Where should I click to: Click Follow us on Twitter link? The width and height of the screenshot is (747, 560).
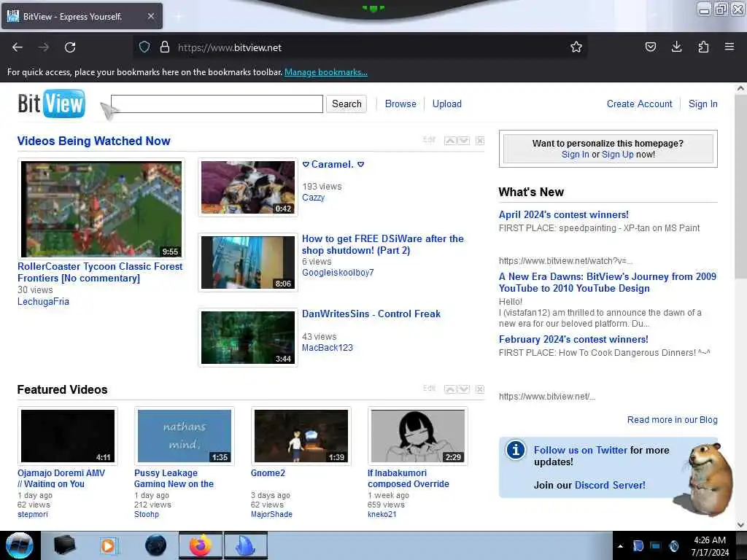coord(581,450)
